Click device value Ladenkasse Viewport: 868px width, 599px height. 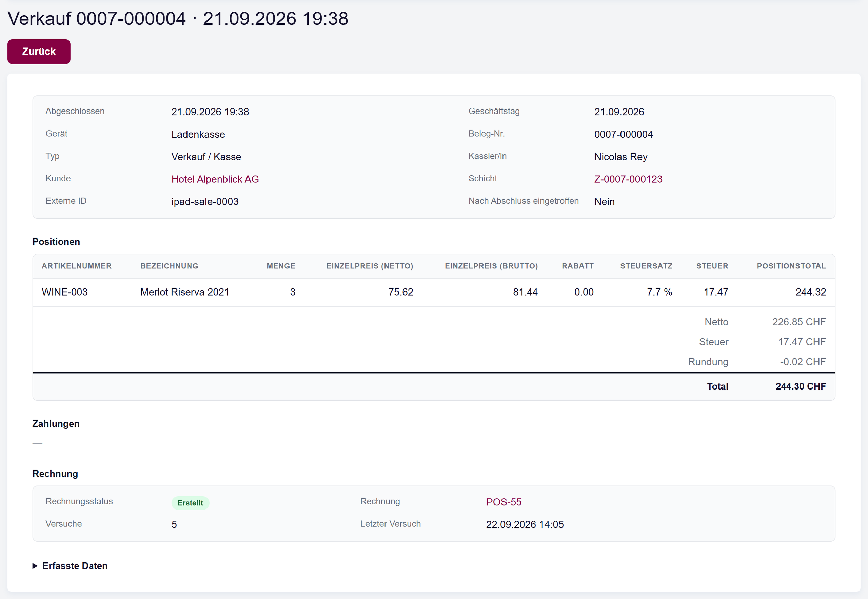pos(198,134)
